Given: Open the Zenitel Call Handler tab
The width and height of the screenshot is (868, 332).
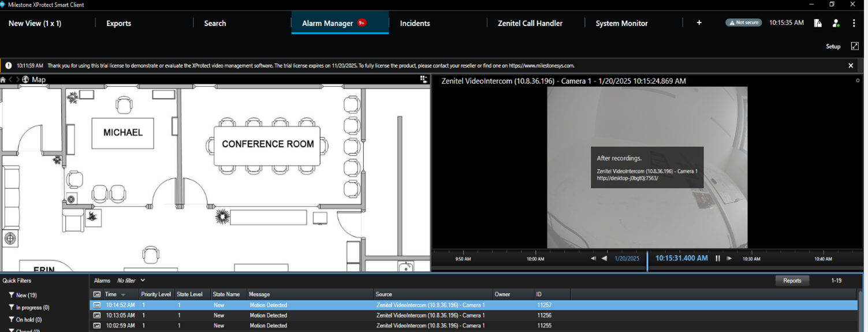Looking at the screenshot, I should coord(530,23).
